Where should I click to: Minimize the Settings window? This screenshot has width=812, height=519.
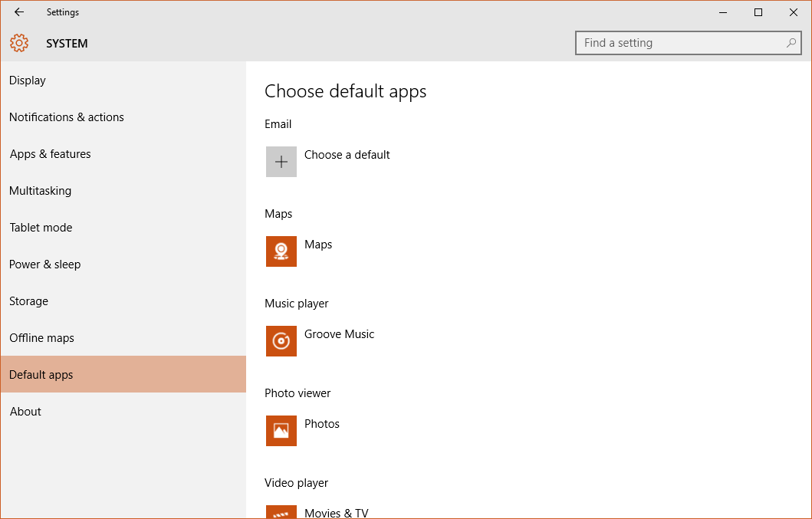click(x=723, y=12)
